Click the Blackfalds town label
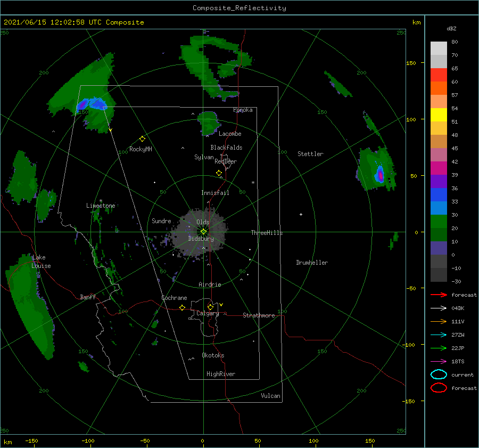 [x=226, y=148]
